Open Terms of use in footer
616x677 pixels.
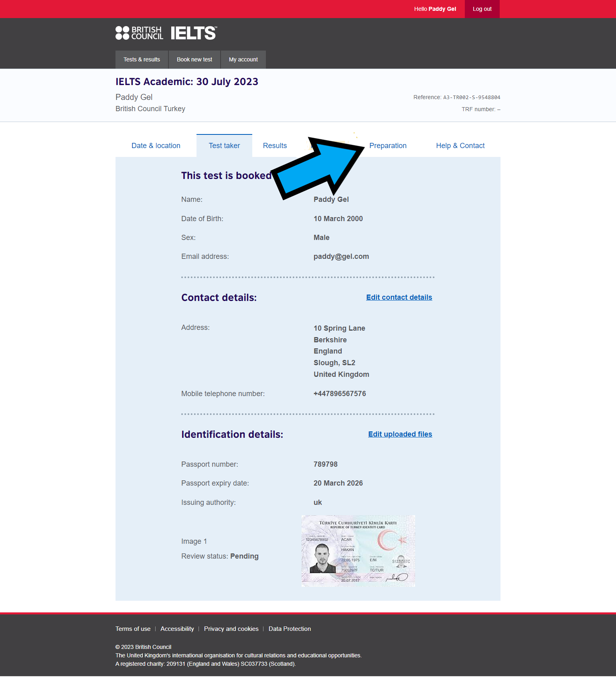[x=133, y=629]
